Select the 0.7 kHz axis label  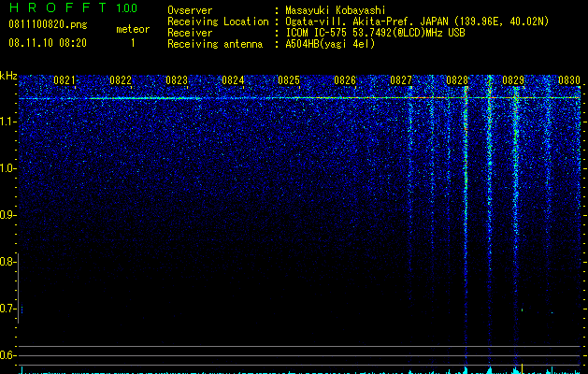(x=7, y=309)
